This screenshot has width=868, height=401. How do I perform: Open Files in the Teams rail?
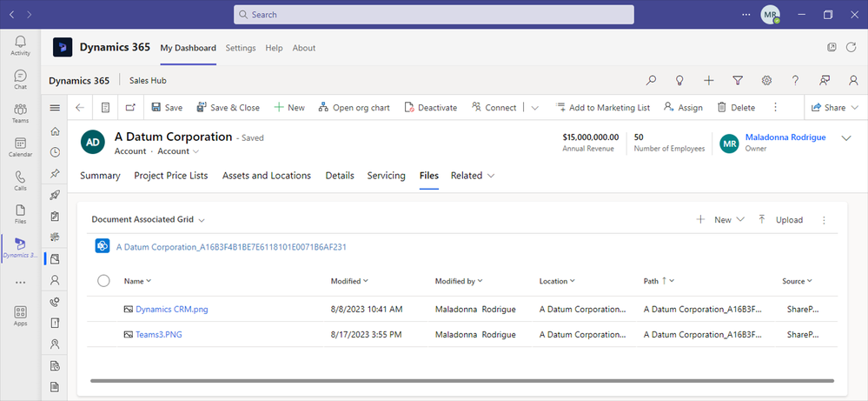[21, 214]
